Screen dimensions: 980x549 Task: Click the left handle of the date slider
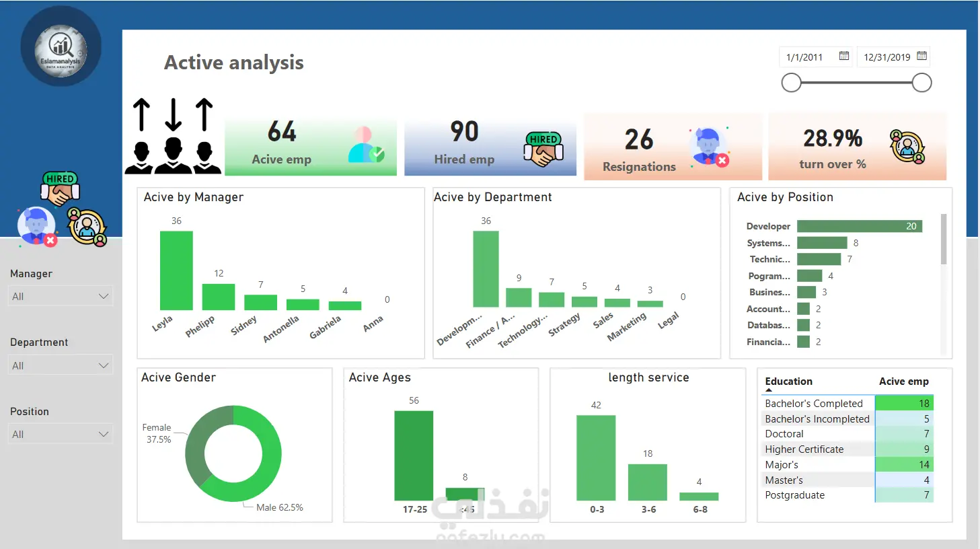click(x=792, y=83)
